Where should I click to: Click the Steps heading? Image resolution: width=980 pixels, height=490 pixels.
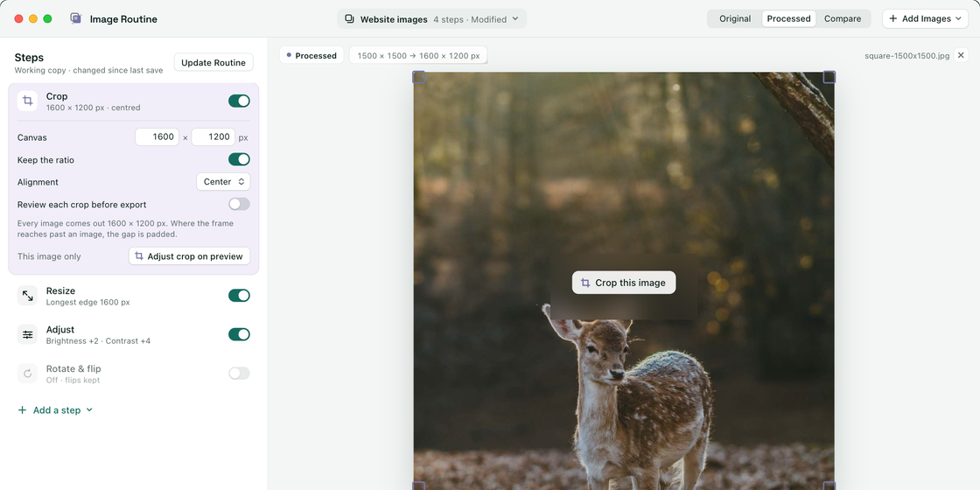pos(30,58)
